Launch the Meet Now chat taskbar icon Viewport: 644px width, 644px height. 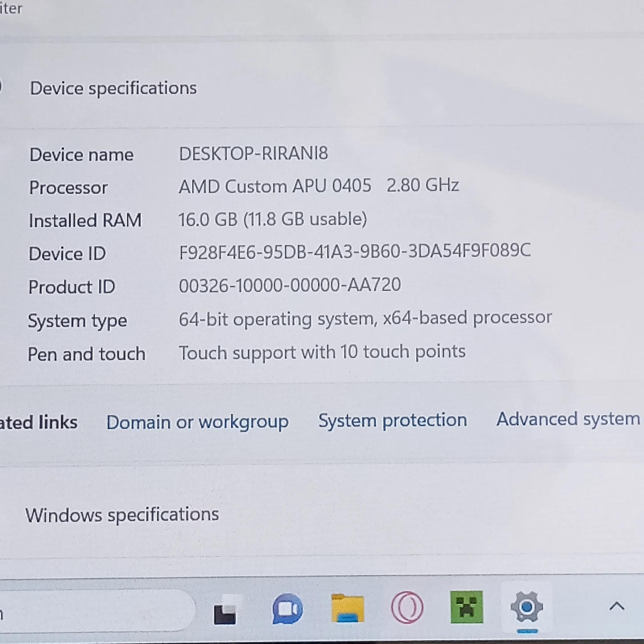pyautogui.click(x=287, y=608)
